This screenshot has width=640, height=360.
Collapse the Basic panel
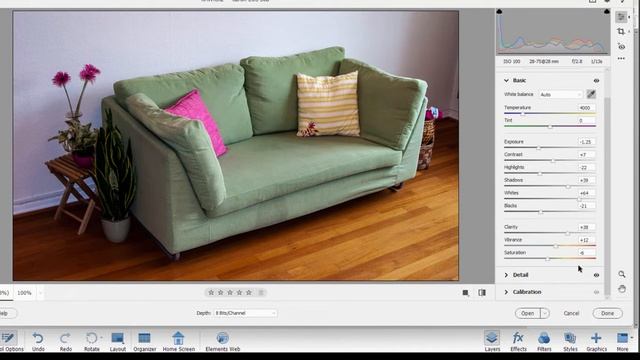(506, 80)
